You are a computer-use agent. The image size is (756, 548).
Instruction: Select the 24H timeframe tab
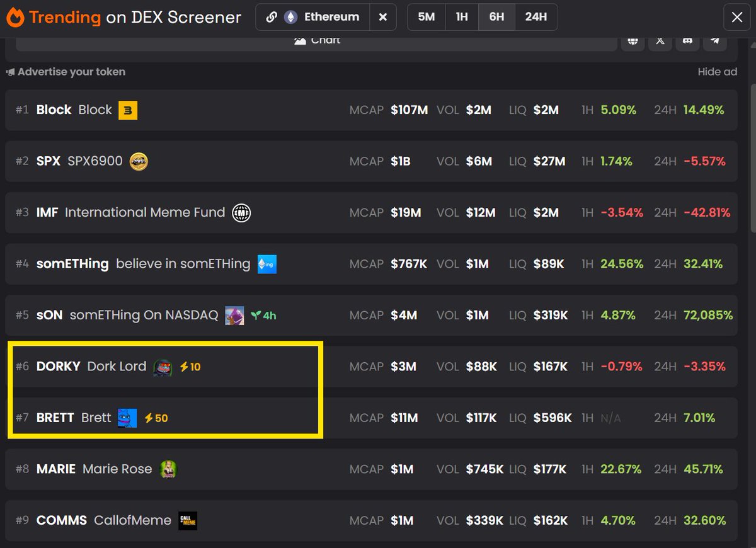pos(536,17)
